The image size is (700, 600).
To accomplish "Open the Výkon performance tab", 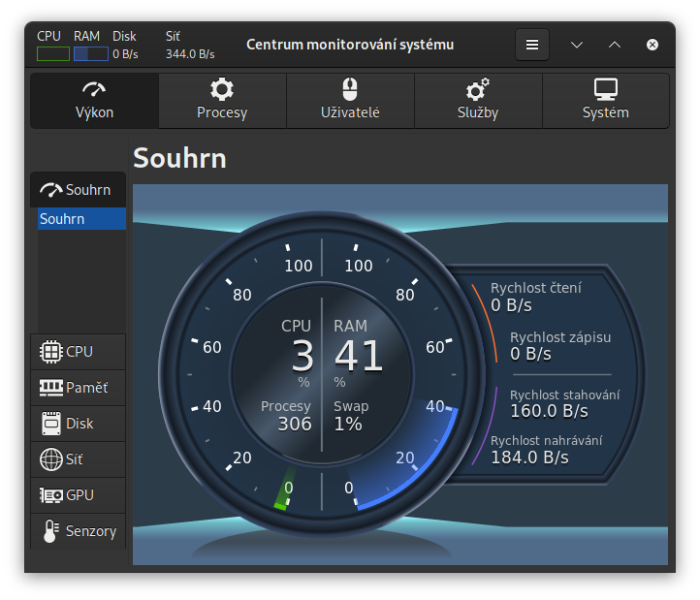I will point(94,101).
